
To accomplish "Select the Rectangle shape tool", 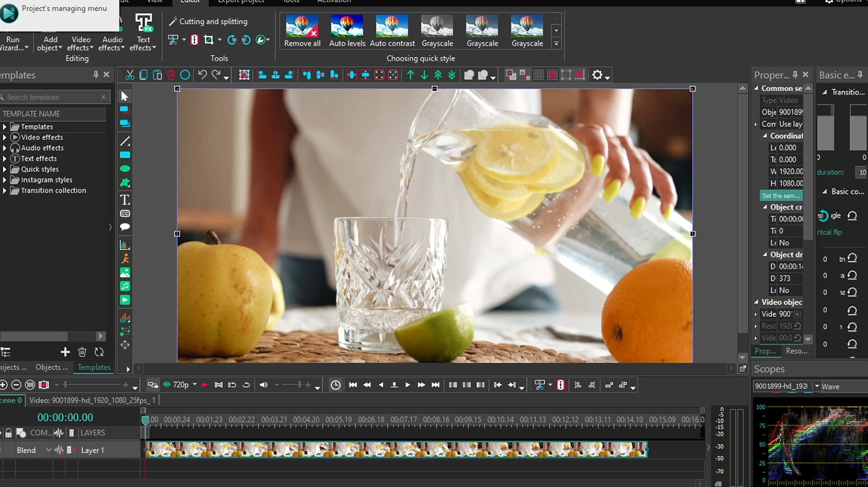I will click(x=124, y=155).
